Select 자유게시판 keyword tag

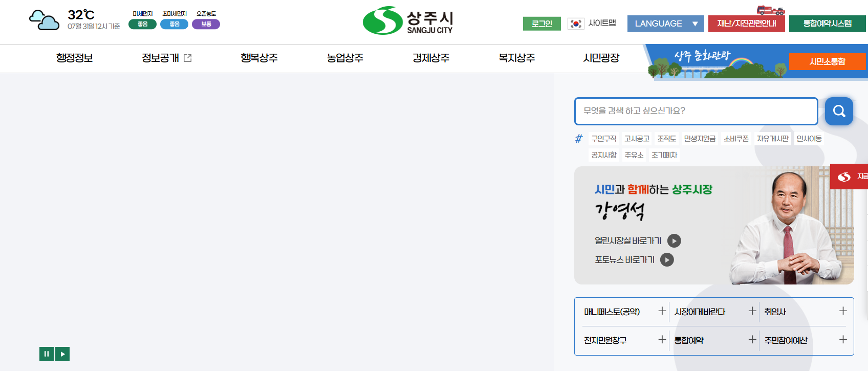(773, 139)
